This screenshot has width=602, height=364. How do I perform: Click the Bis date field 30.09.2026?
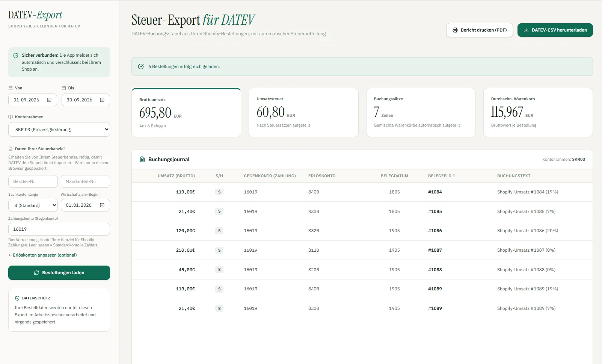86,100
